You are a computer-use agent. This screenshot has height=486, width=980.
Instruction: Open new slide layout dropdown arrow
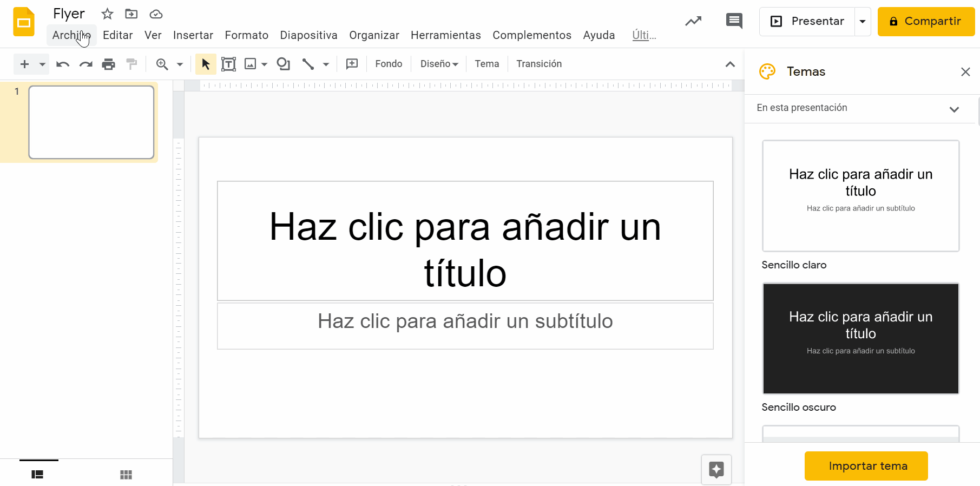tap(42, 64)
